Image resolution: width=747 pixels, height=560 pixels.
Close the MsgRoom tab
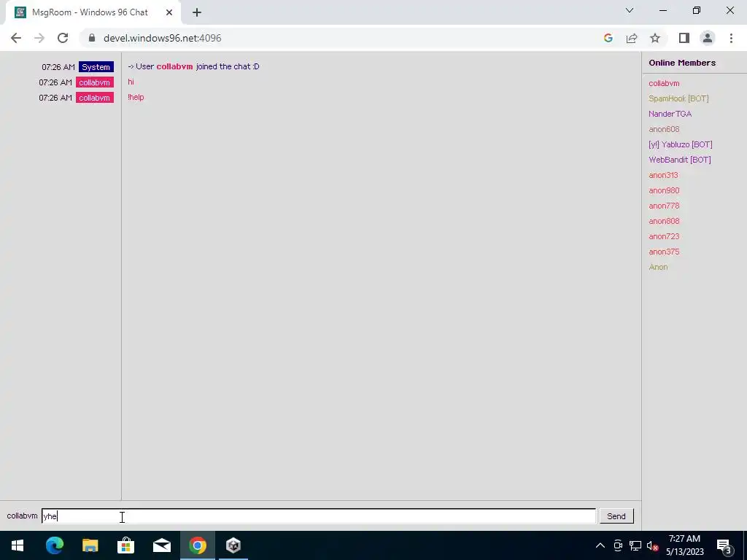point(169,12)
